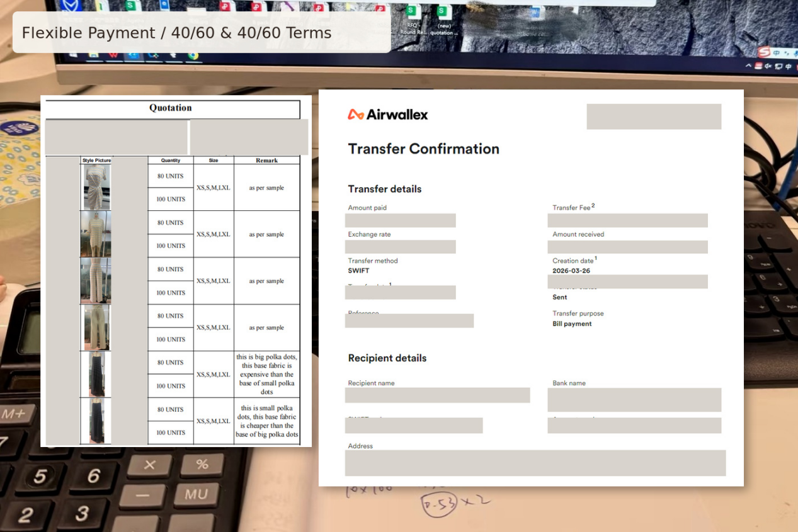Select the 'Bill payment' transfer purpose

[x=572, y=324]
